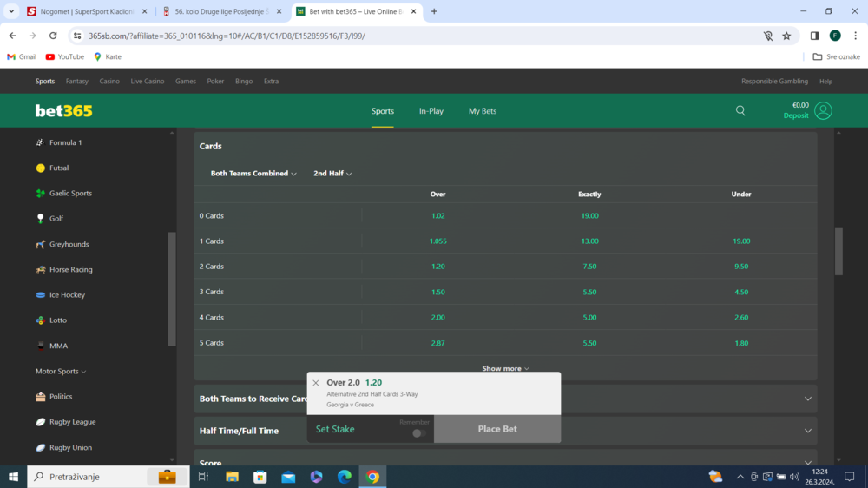Open the Politics icon in sidebar
Image resolution: width=868 pixels, height=488 pixels.
[x=41, y=397]
